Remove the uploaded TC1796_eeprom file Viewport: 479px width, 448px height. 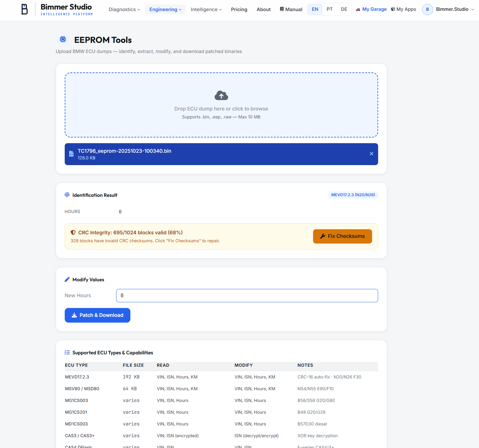point(371,154)
